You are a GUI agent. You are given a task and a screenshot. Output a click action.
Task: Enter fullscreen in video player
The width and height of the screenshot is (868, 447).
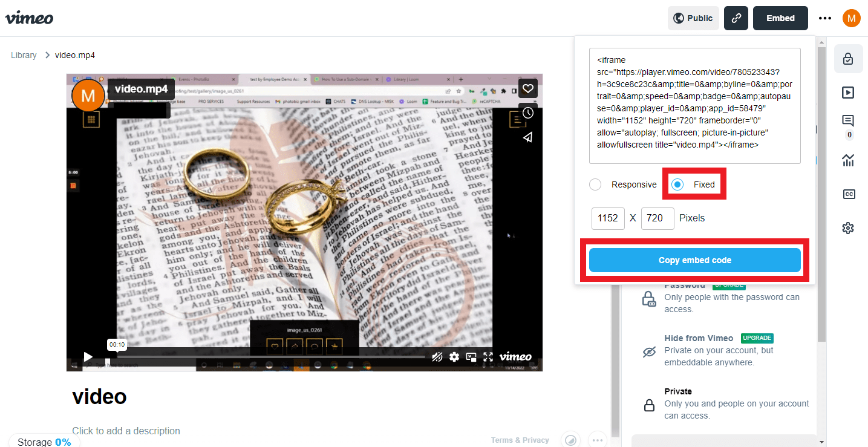[x=488, y=357]
